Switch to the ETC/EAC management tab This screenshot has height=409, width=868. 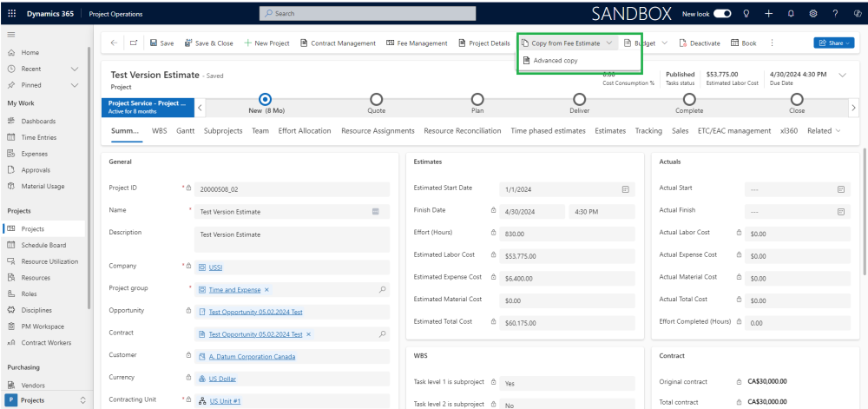[734, 131]
